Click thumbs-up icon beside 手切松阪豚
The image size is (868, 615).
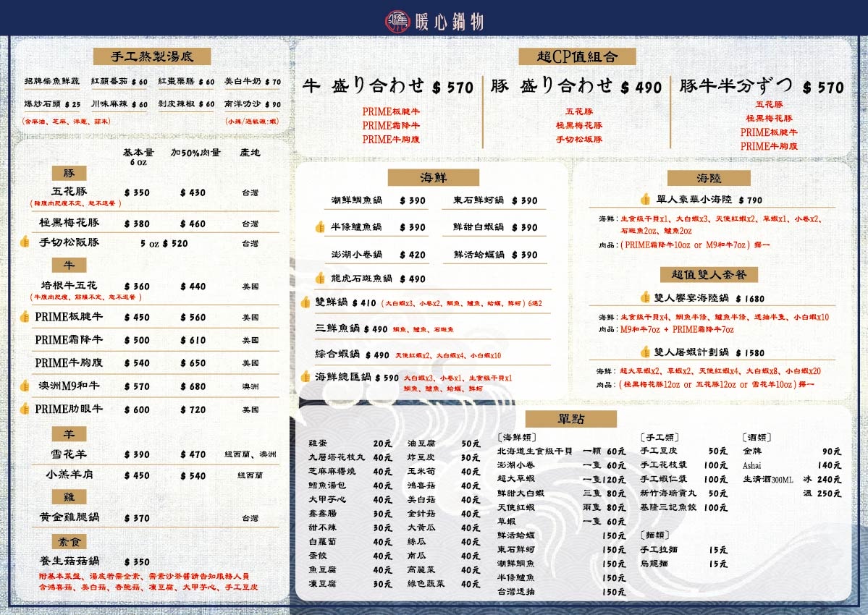pyautogui.click(x=25, y=242)
